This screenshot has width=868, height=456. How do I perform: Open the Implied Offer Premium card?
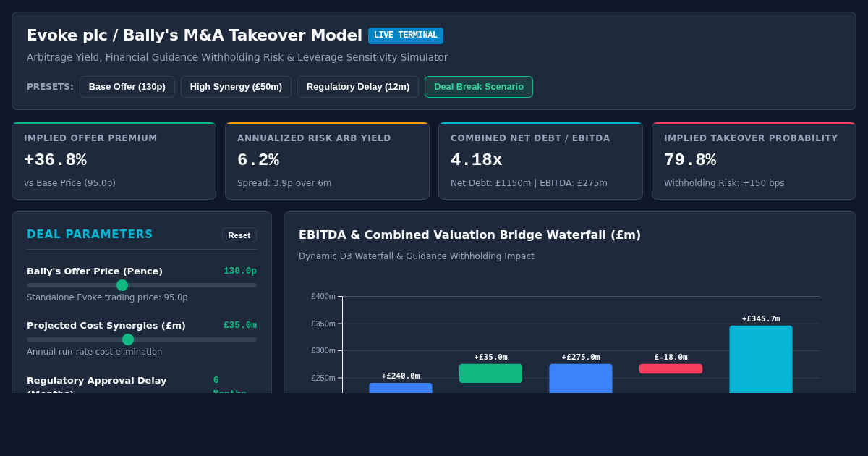(114, 161)
